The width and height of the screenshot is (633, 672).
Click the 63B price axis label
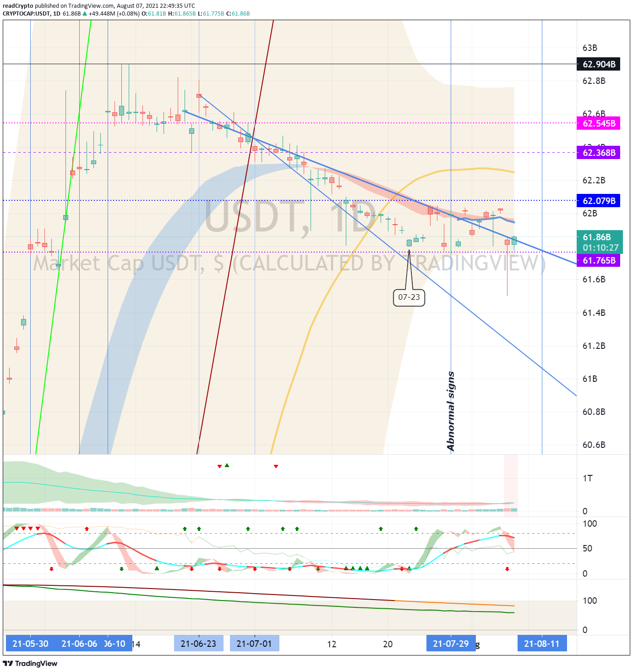589,48
